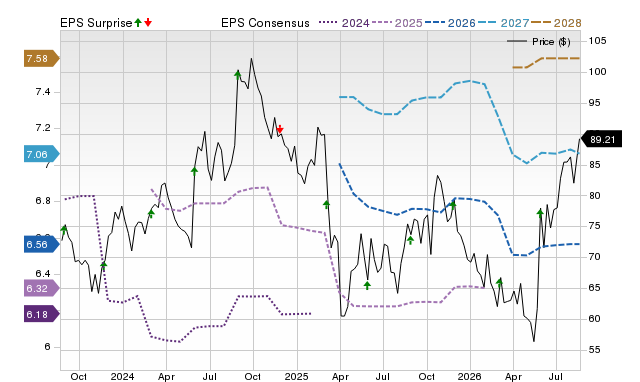Viewport: 640px width, 382px height.
Task: Select the green surprise arrow near November 2023
Action: (104, 265)
